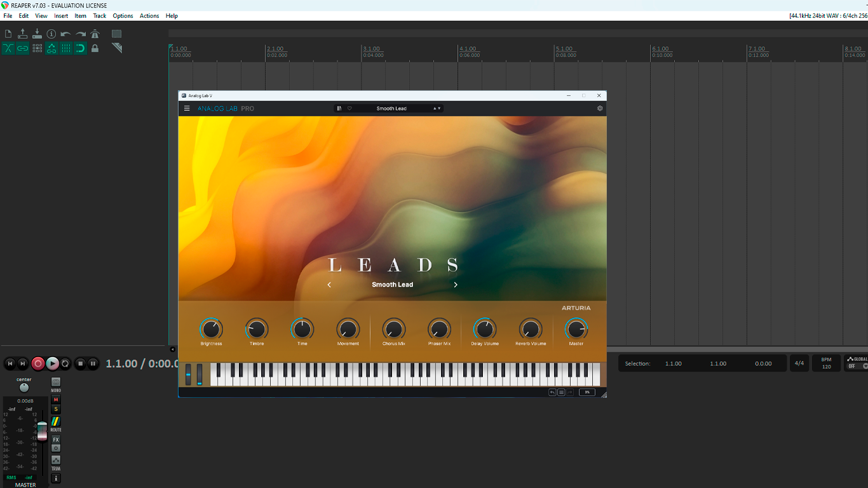Click the BPM 120 tempo field

[827, 363]
